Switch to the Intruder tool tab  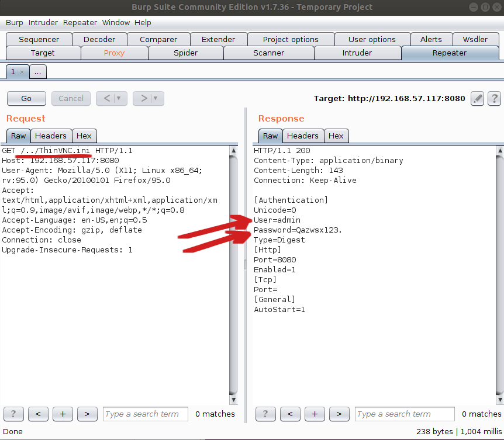[x=357, y=53]
